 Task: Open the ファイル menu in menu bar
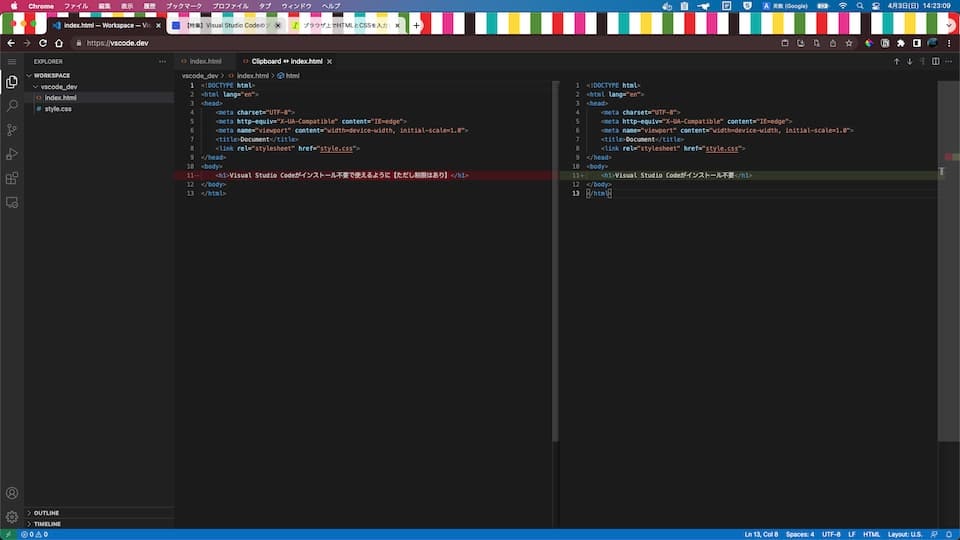(76, 6)
